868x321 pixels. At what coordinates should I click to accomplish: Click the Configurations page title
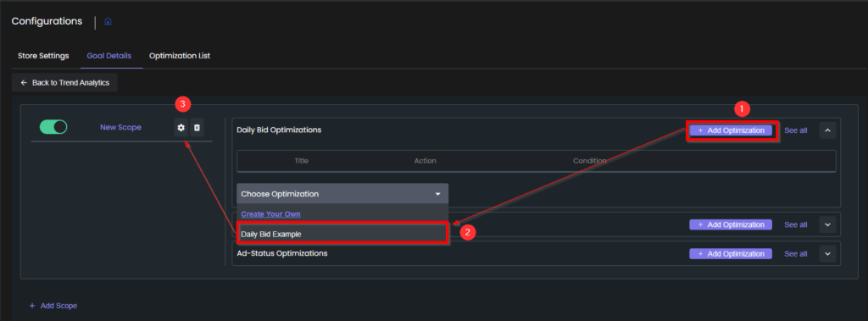coord(47,21)
